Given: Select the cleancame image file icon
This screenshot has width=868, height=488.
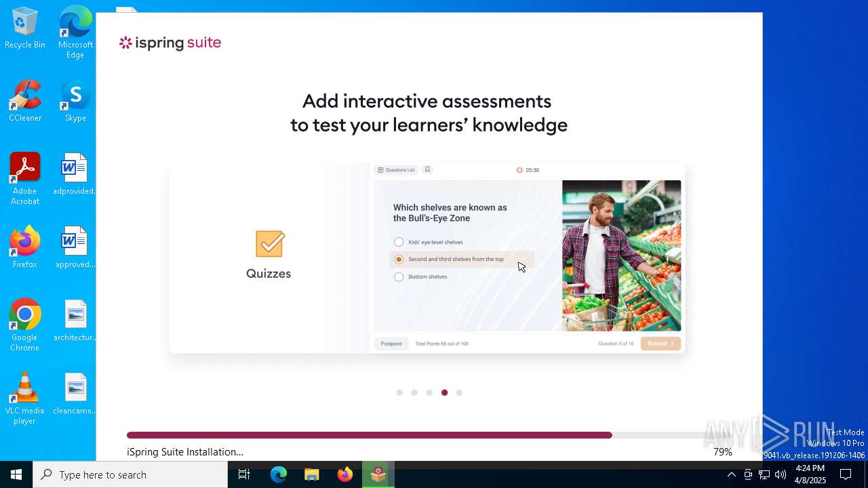Looking at the screenshot, I should pyautogui.click(x=75, y=394).
